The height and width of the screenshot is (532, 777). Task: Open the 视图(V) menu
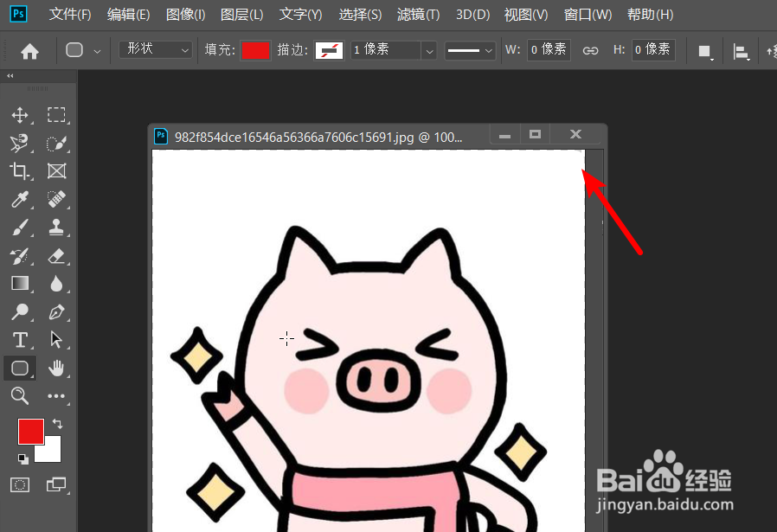526,15
